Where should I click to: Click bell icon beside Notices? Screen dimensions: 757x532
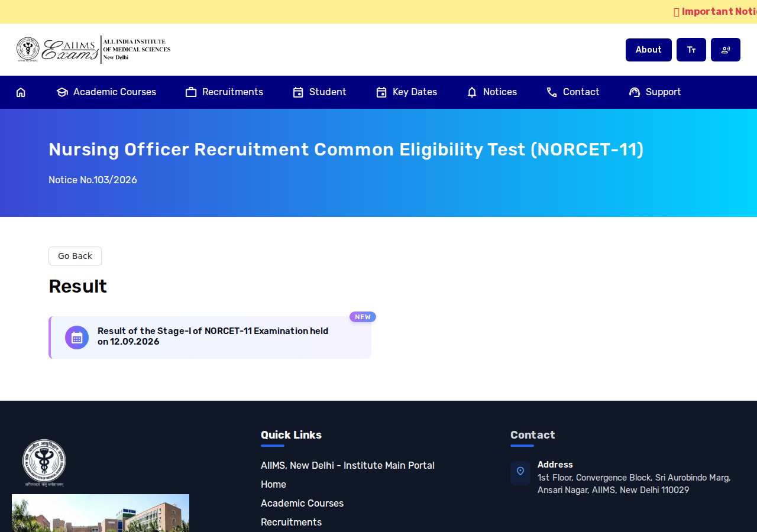click(472, 92)
